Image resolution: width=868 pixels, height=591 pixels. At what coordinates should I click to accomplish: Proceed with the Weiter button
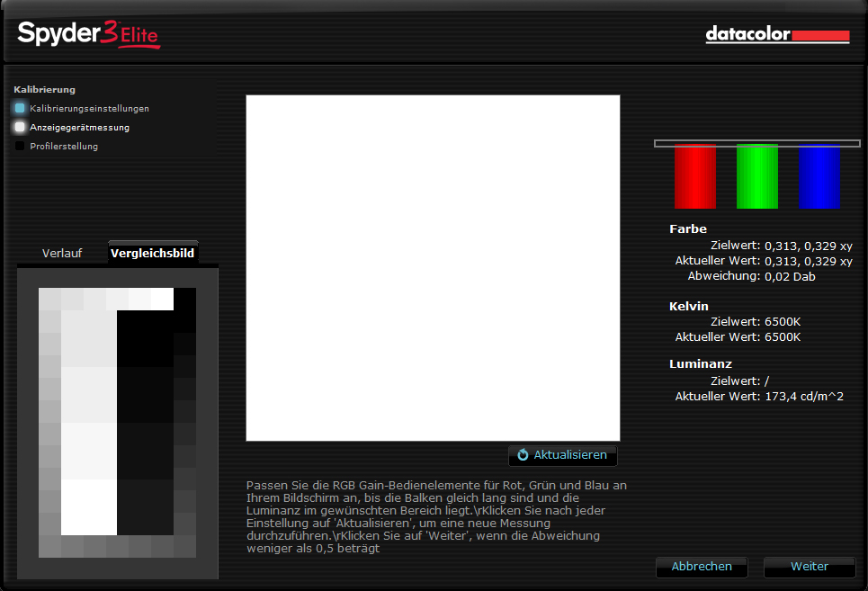809,567
